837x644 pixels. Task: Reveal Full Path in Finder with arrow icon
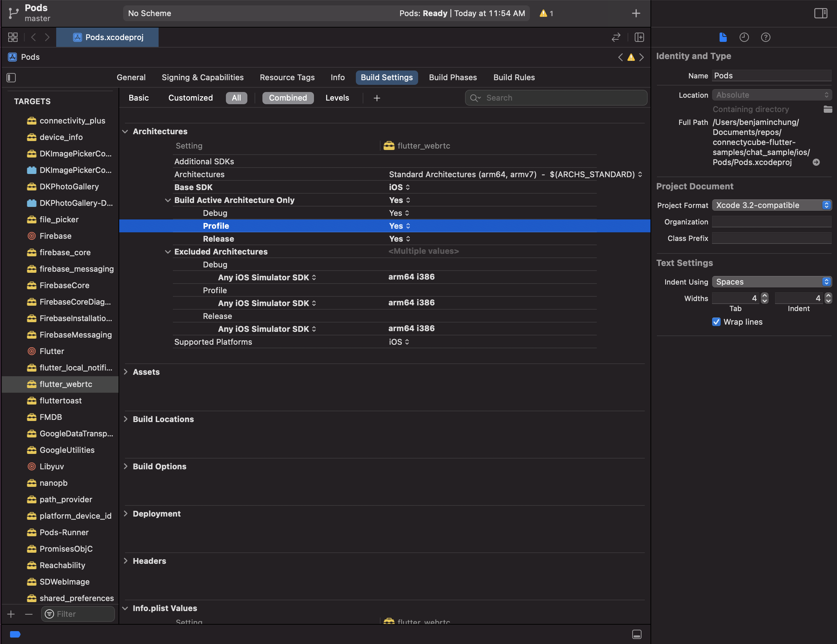click(816, 162)
